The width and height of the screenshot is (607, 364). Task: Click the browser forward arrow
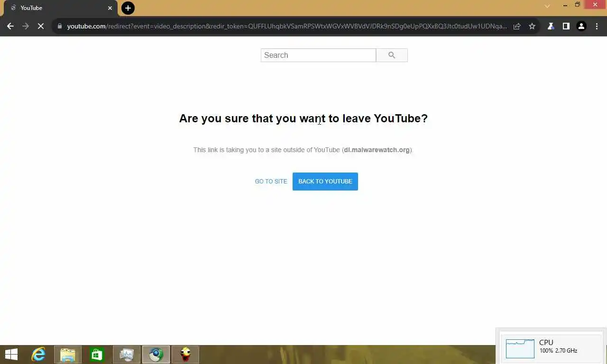point(26,27)
